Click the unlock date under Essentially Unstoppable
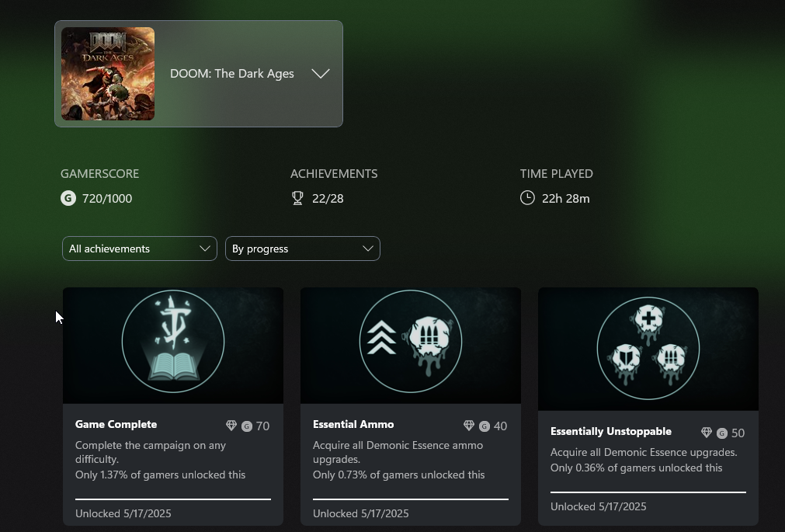Viewport: 785px width, 532px height. coord(599,506)
